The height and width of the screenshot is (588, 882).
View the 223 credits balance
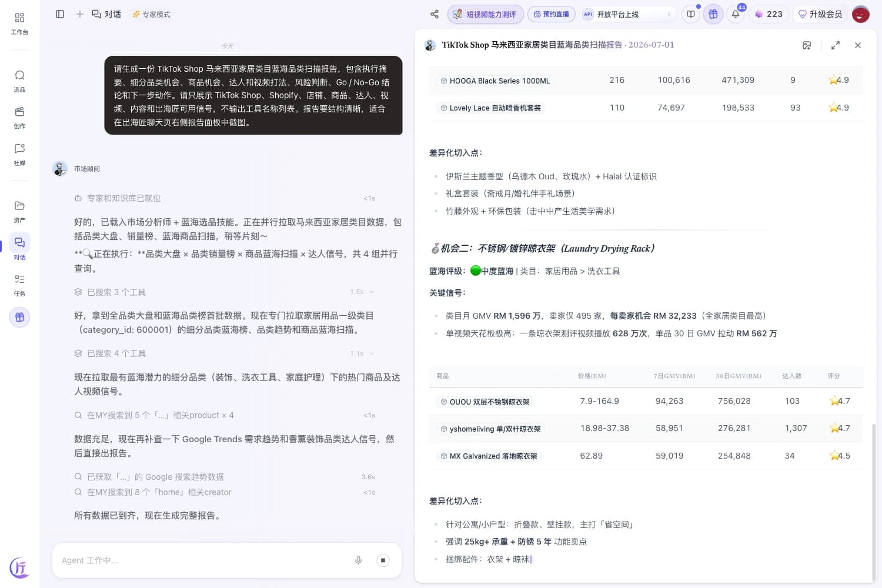[x=769, y=14]
